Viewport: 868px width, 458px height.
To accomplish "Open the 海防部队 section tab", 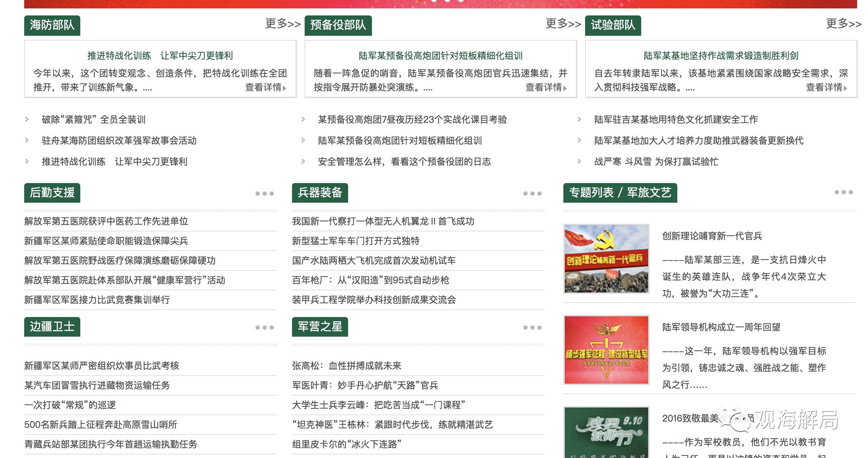I will pyautogui.click(x=52, y=25).
